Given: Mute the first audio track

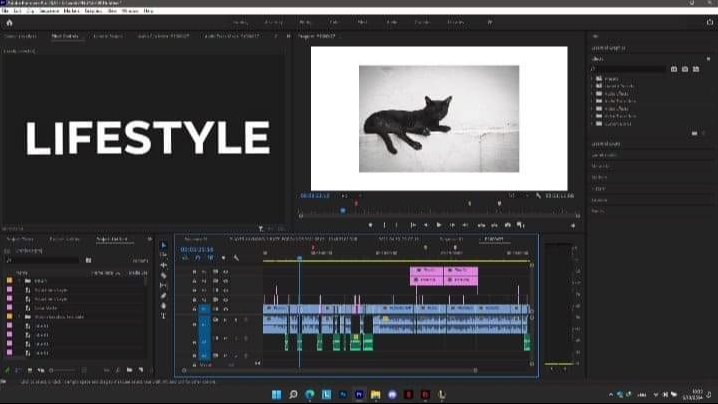Looking at the screenshot, I should point(225,320).
